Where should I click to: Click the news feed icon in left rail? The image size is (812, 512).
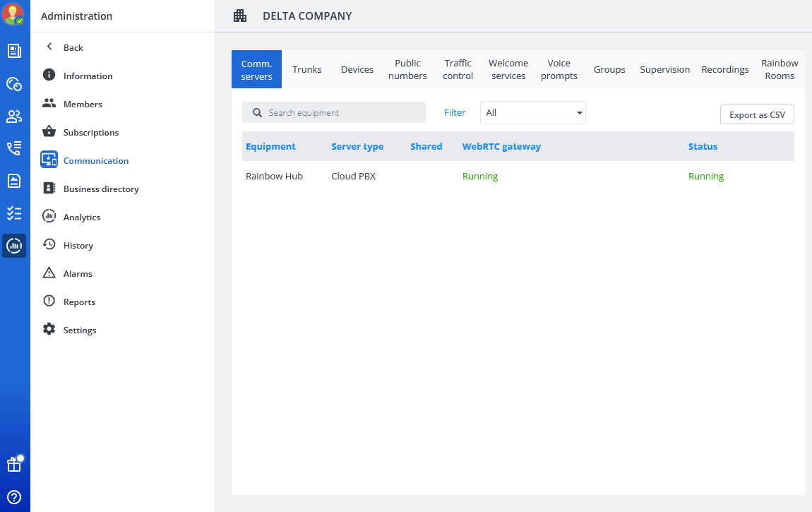pos(14,51)
